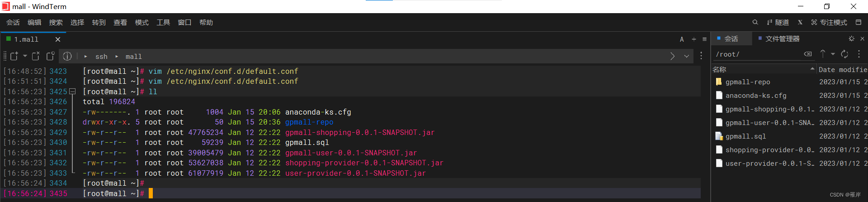
Task: Open the new session dropdown arrow
Action: click(x=25, y=56)
